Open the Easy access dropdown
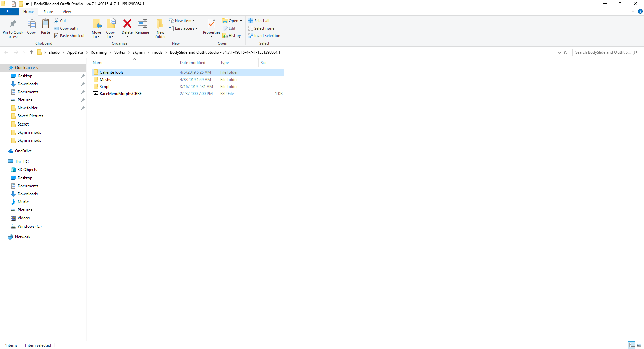644x349 pixels. [183, 28]
